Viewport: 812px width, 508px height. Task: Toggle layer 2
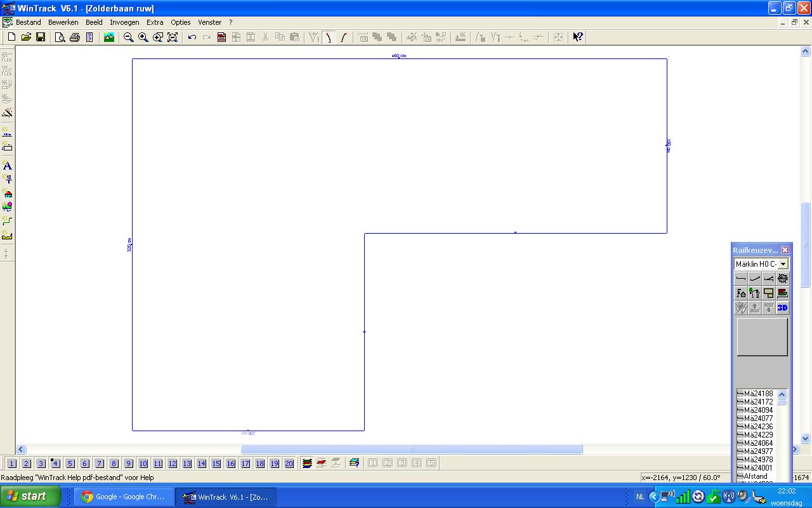[26, 463]
